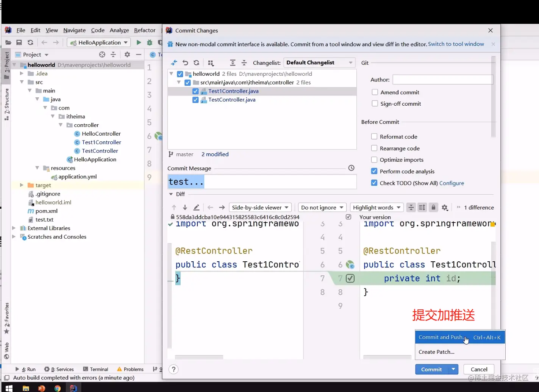Go to next file arrow in Diff
The height and width of the screenshot is (392, 539).
(222, 208)
